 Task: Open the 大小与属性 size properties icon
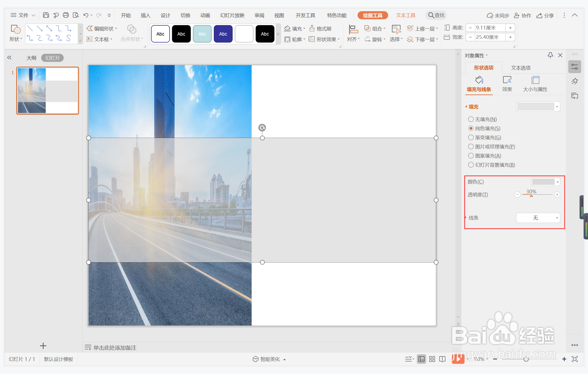pyautogui.click(x=535, y=80)
